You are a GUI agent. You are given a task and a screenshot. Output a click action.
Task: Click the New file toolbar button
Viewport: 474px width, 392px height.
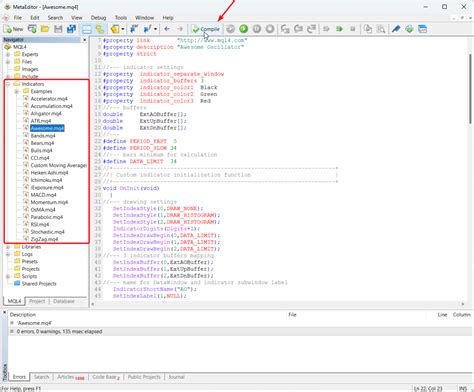click(13, 29)
